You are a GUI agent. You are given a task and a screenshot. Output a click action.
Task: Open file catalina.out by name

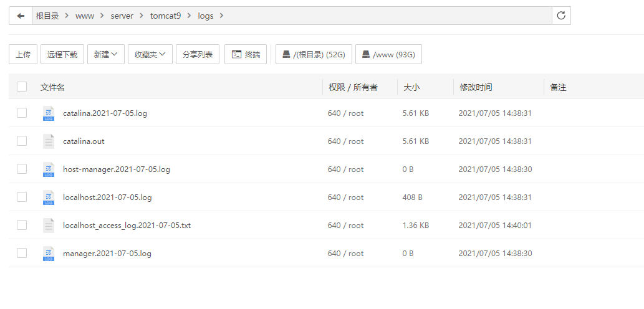pos(84,141)
